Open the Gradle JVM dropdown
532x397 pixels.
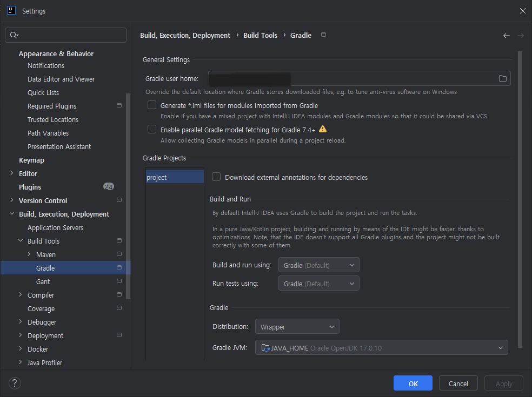[381, 348]
